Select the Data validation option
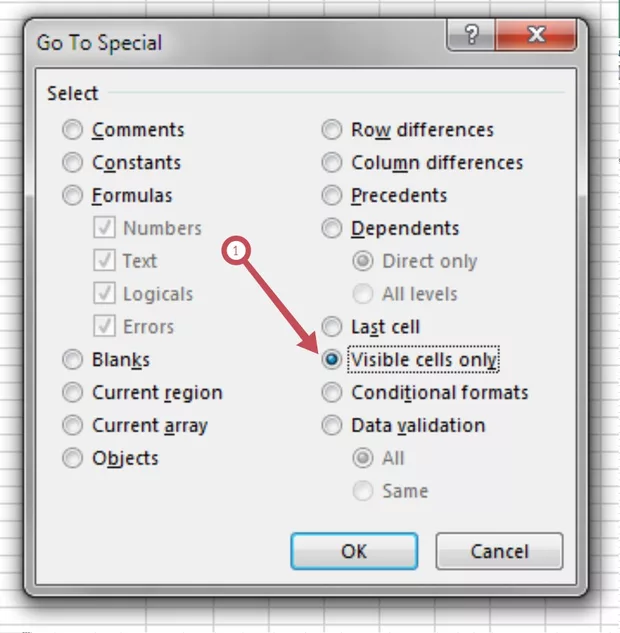This screenshot has width=620, height=633. pos(332,426)
